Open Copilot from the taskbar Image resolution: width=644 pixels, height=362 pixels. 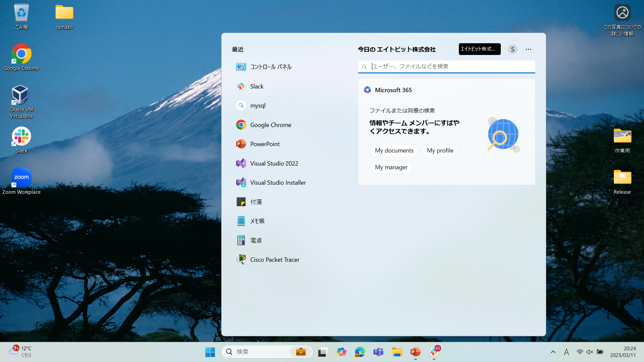pyautogui.click(x=341, y=352)
